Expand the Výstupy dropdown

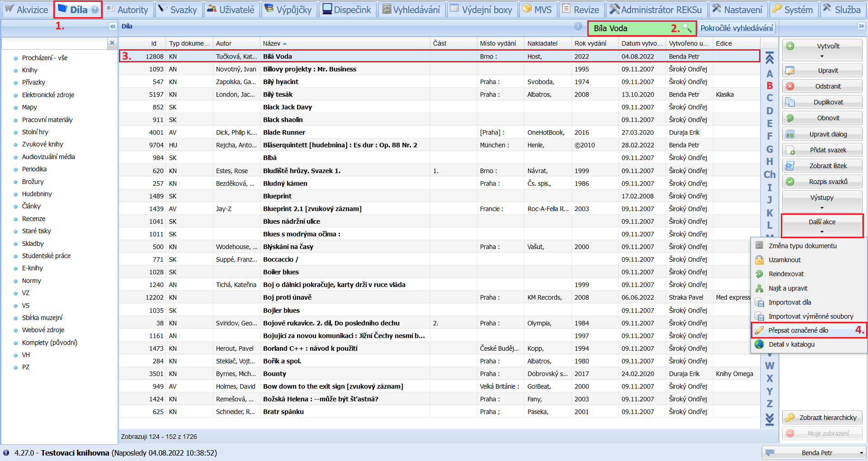(x=822, y=202)
